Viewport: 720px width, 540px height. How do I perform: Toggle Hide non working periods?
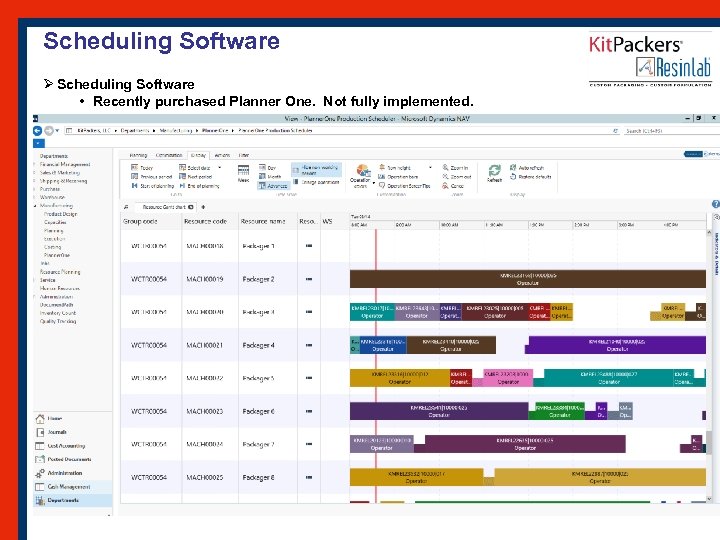(x=316, y=170)
